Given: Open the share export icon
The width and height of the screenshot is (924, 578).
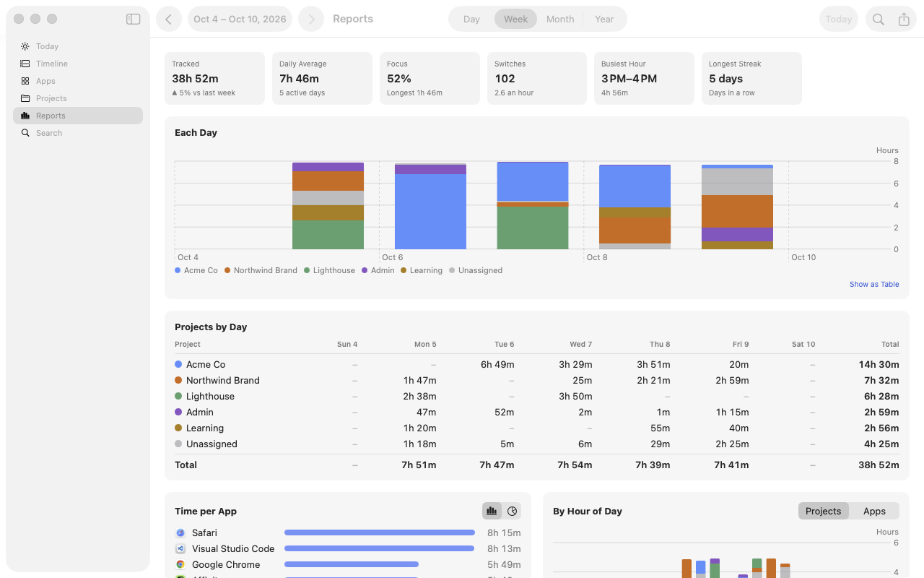Looking at the screenshot, I should pyautogui.click(x=904, y=20).
